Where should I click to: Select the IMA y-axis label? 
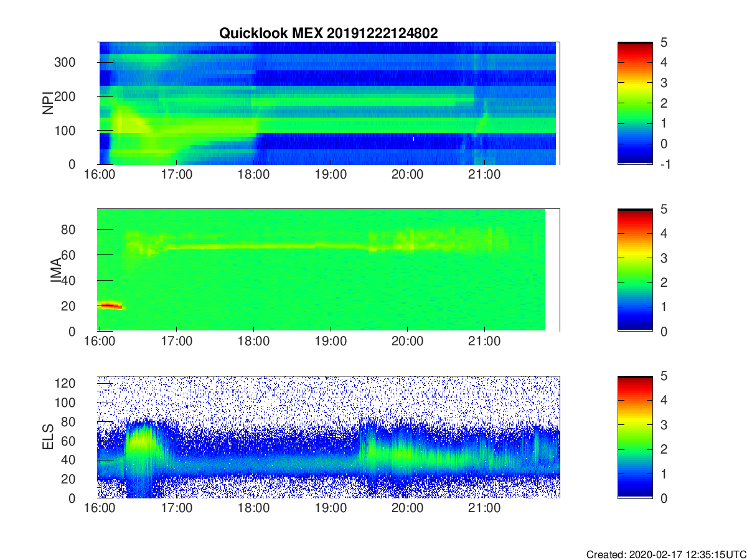(x=57, y=271)
